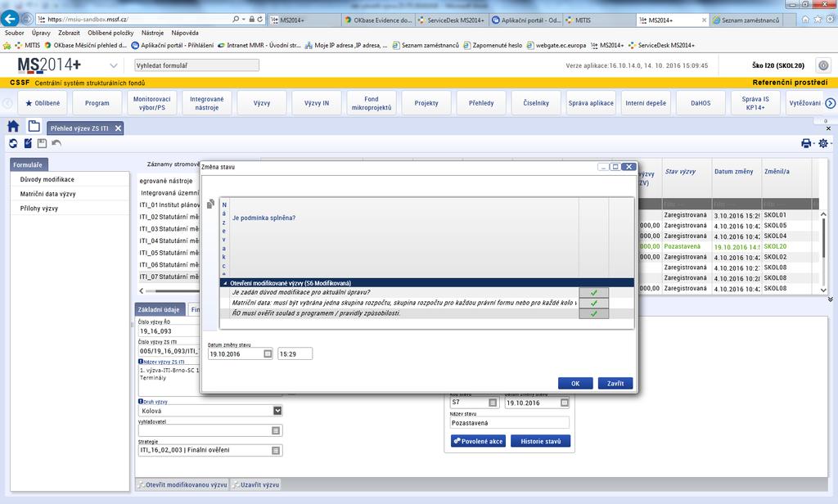
Task: Expand dropdown next to MS2014+ logo
Action: (113, 65)
